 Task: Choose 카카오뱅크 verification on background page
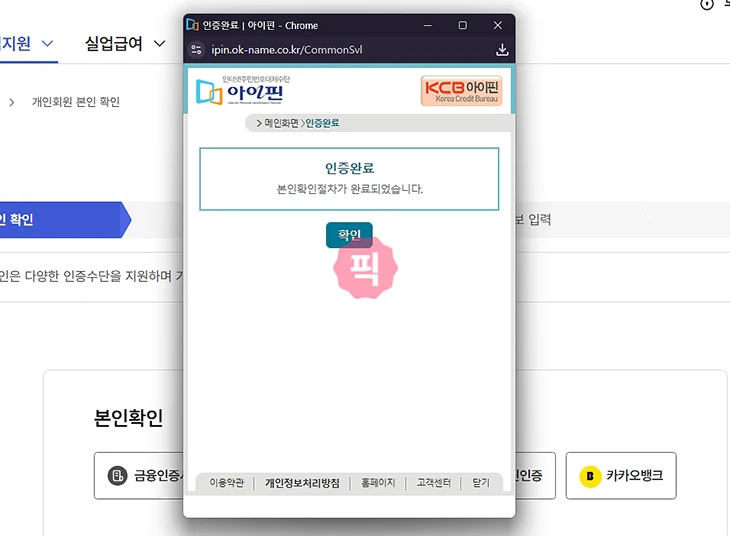coord(621,475)
